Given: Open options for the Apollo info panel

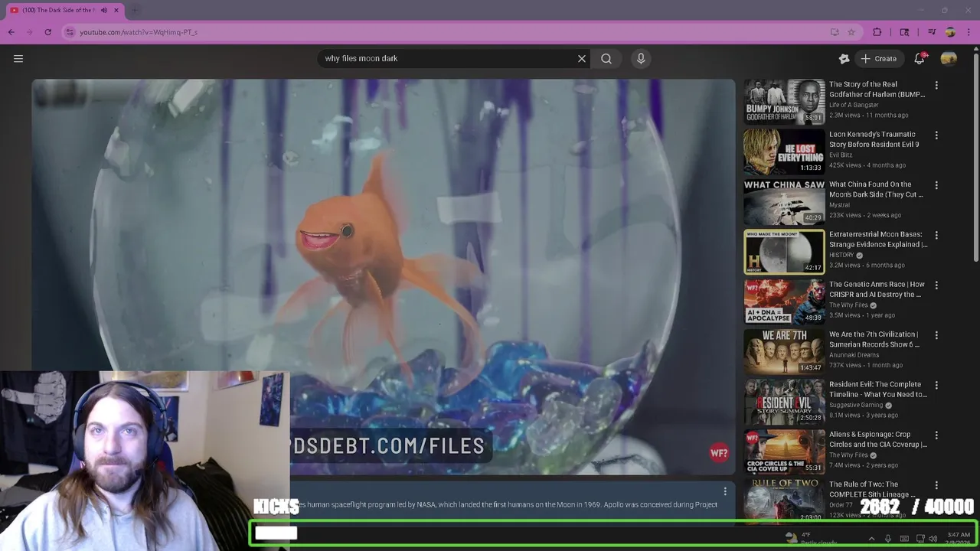Looking at the screenshot, I should click(x=725, y=491).
